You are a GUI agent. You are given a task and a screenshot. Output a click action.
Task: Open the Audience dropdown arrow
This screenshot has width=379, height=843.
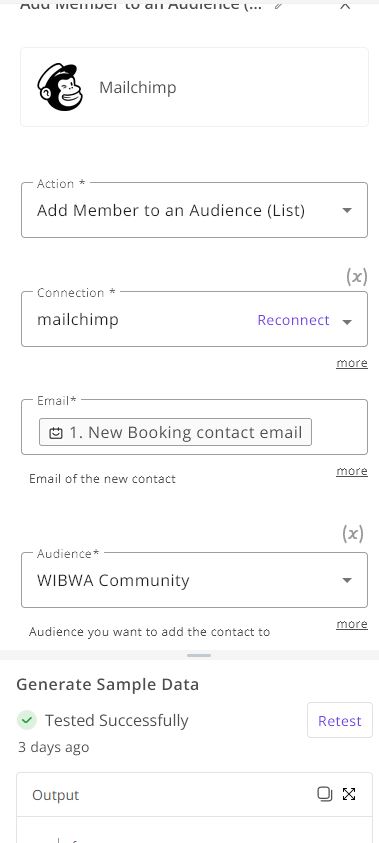coord(347,580)
